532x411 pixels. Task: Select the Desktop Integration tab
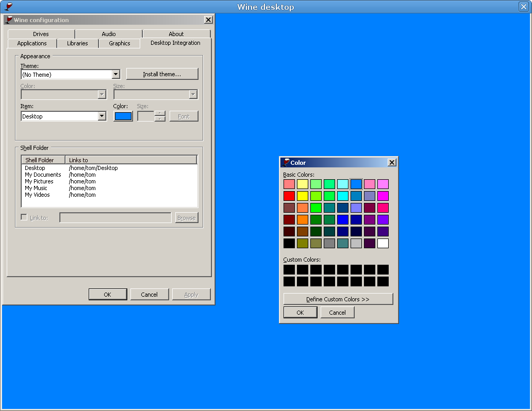[x=175, y=43]
